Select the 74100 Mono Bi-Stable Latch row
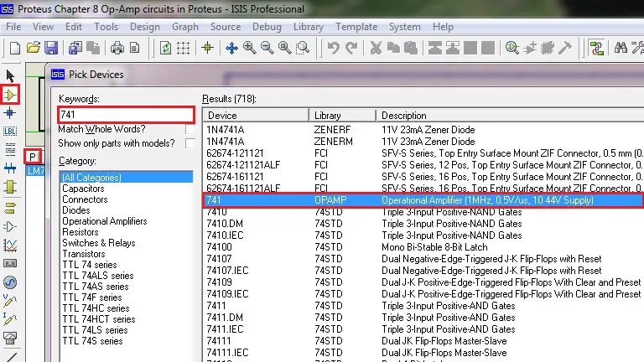 pyautogui.click(x=423, y=247)
